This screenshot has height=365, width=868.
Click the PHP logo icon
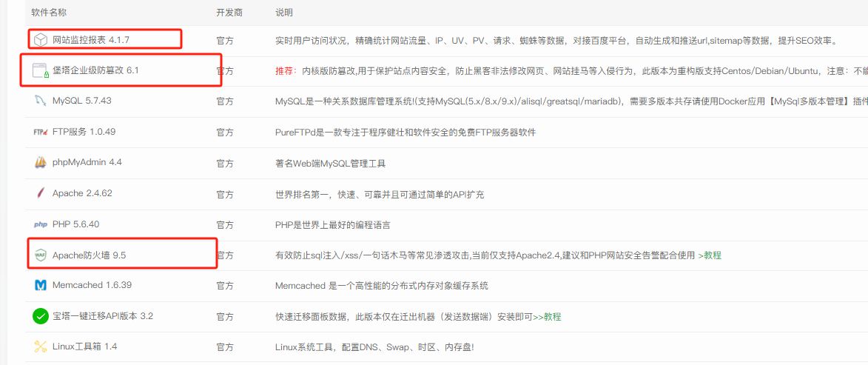point(40,225)
